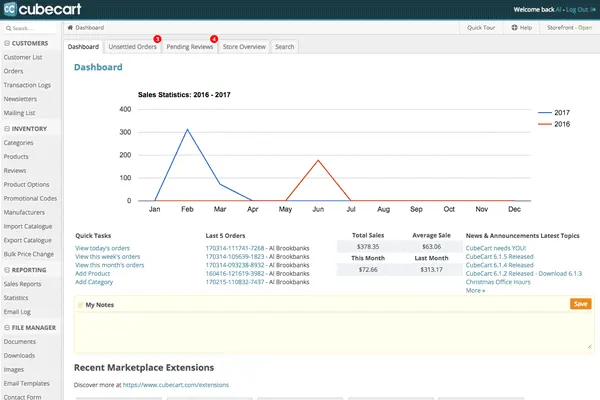Start the Quick Tour
Image resolution: width=600 pixels, height=400 pixels.
click(x=482, y=28)
